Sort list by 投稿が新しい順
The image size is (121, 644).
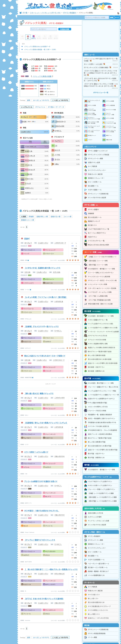(42, 216)
